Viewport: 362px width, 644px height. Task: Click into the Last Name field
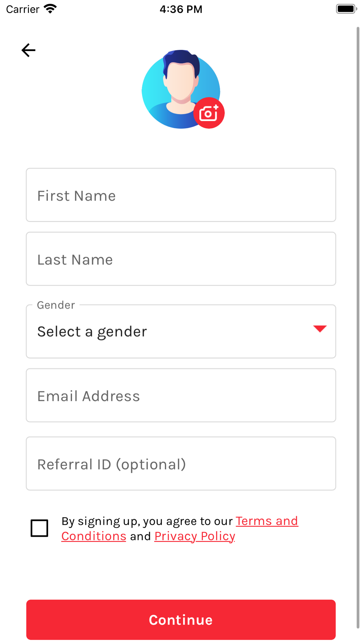point(181,259)
